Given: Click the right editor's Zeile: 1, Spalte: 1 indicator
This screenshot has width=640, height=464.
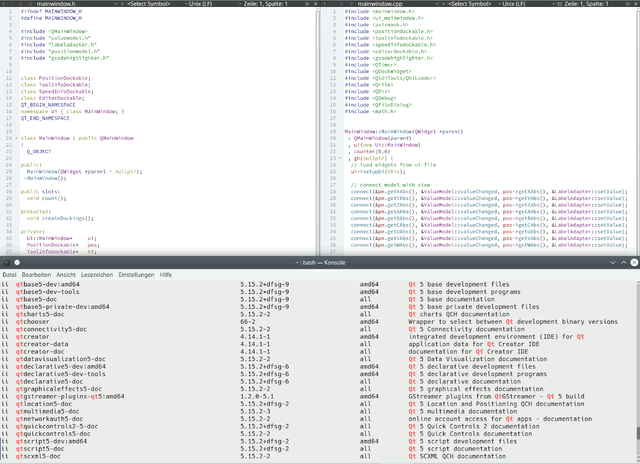Looking at the screenshot, I should click(586, 4).
